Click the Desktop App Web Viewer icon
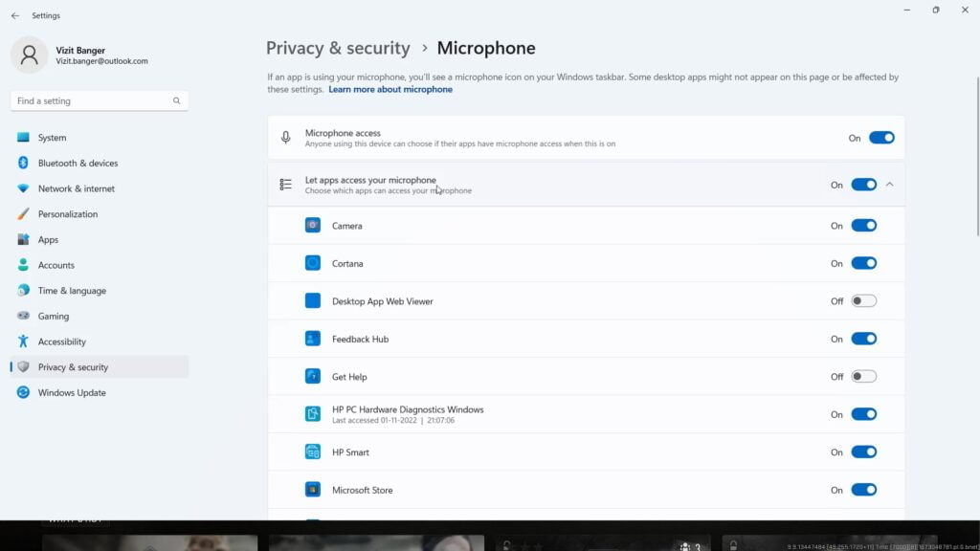This screenshot has height=551, width=980. pos(313,301)
